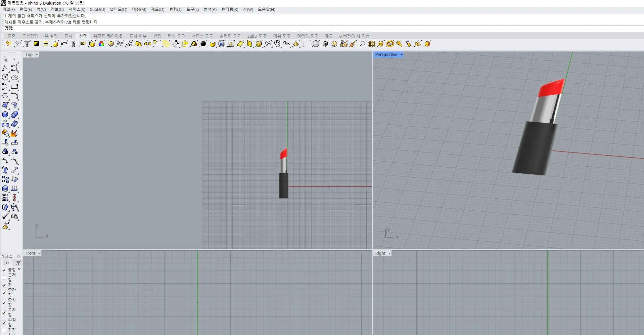The width and height of the screenshot is (644, 335).
Task: Click the curved arrow undo-selection icon in toolbar
Action: pos(64,44)
